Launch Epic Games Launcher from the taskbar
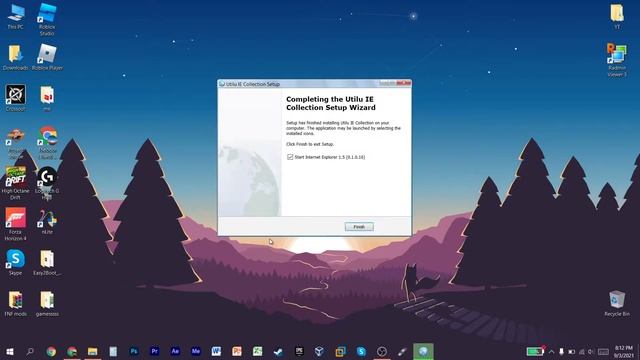This screenshot has height=360, width=640. click(x=299, y=351)
